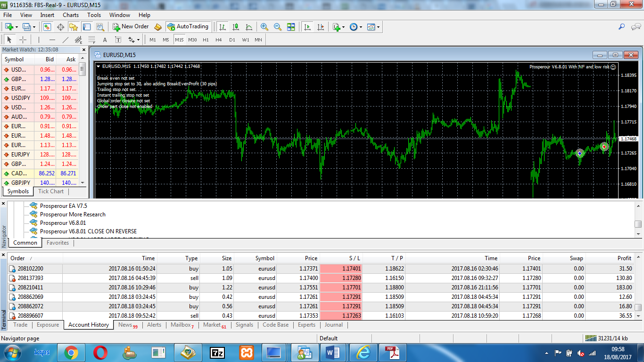Screen dimensions: 644x362
Task: Expand the EURUSD,M15 chart header arrow
Action: pyautogui.click(x=98, y=66)
